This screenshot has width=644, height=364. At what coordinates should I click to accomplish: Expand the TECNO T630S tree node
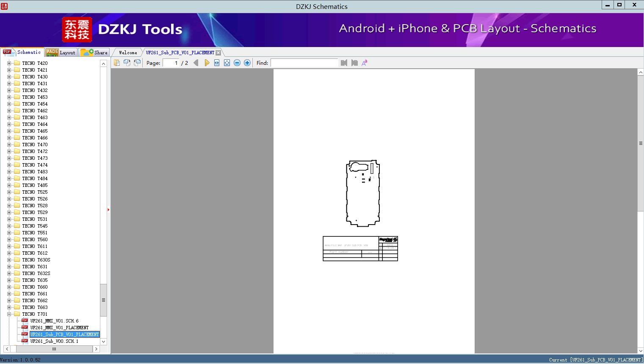pos(9,260)
